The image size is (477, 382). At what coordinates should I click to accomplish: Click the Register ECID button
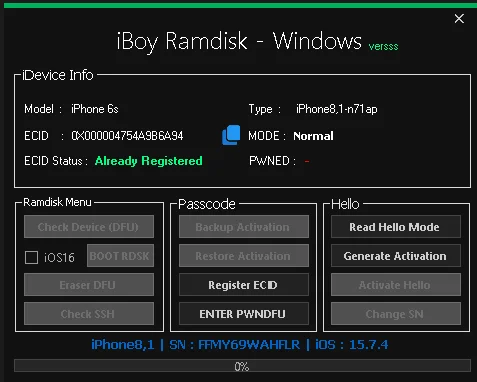click(x=244, y=285)
